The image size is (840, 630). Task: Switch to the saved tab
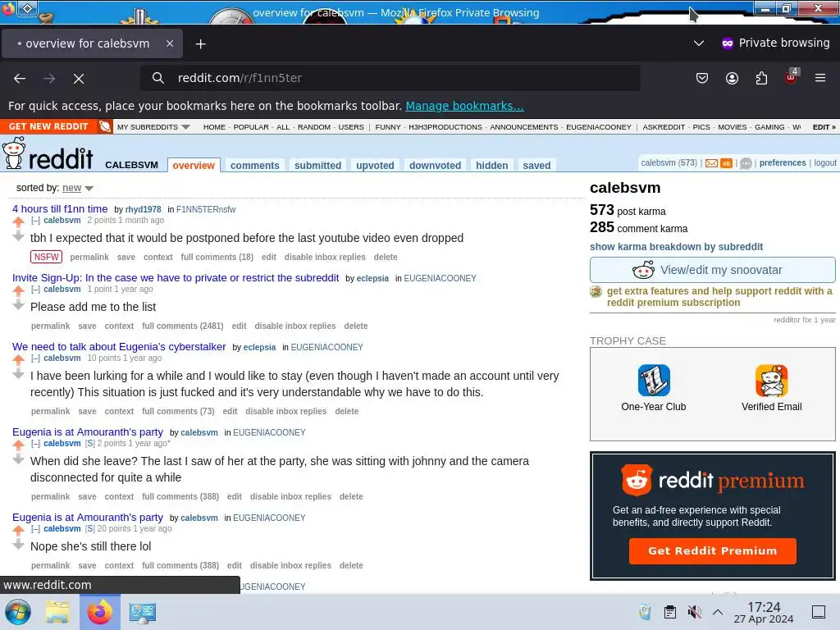tap(536, 166)
